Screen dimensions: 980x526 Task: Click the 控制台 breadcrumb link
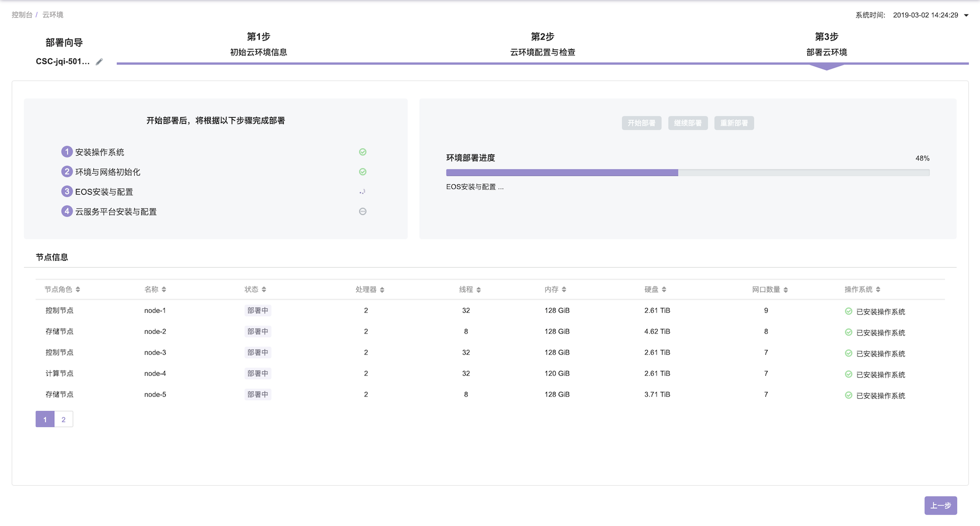coord(22,15)
